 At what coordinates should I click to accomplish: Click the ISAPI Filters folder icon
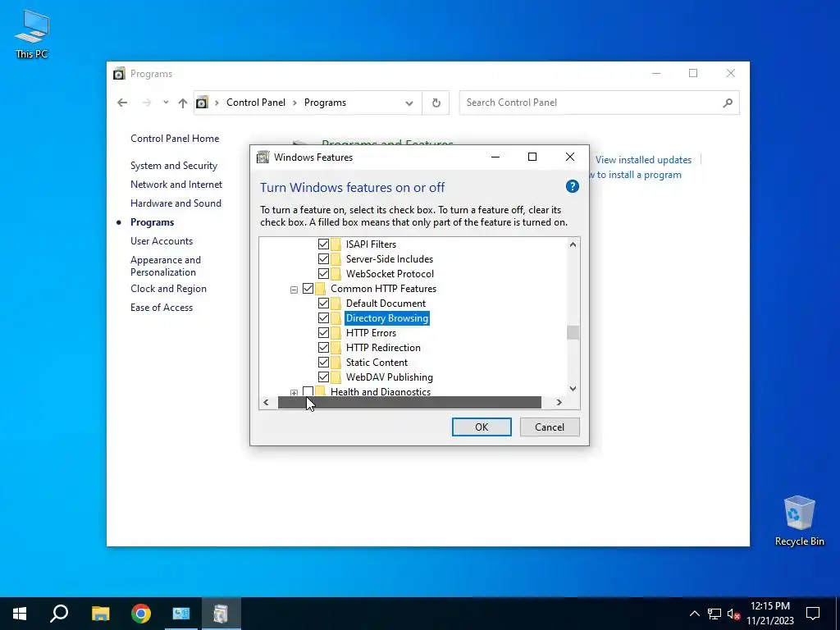(x=336, y=244)
